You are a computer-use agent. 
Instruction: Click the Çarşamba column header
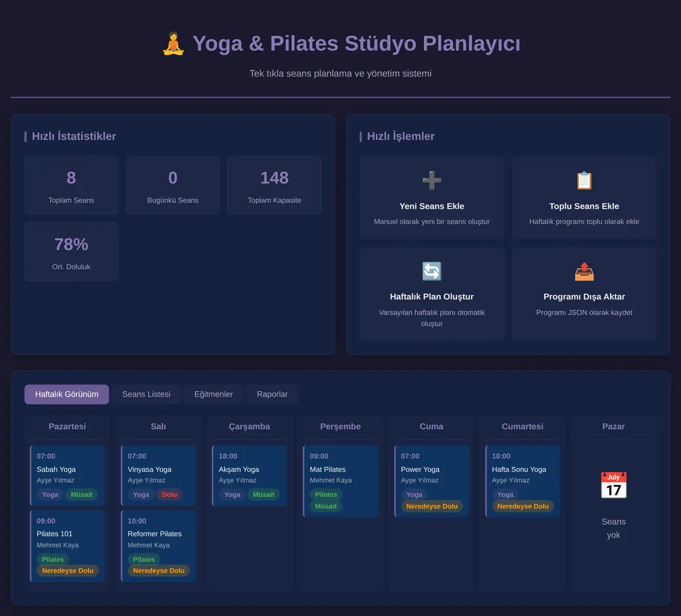point(249,427)
